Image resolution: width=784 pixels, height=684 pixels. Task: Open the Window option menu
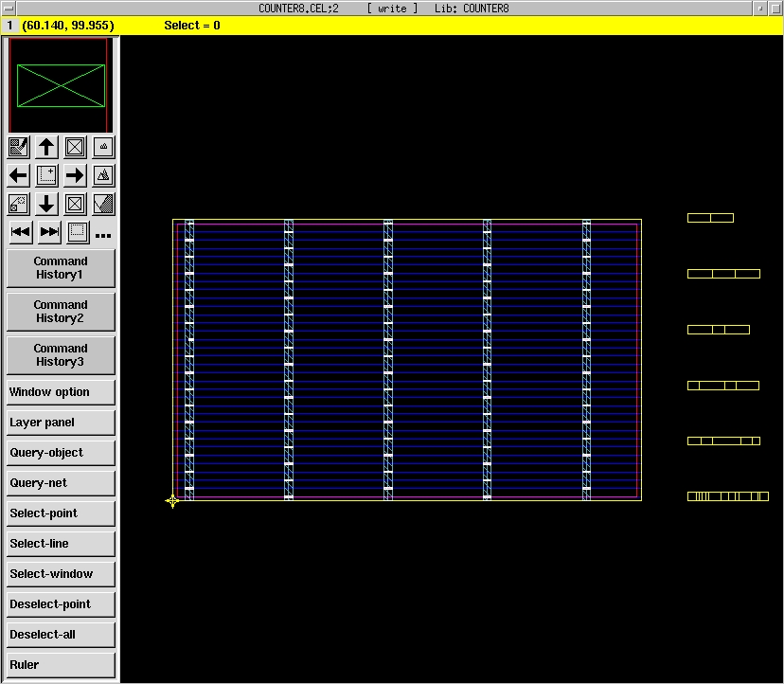[61, 392]
